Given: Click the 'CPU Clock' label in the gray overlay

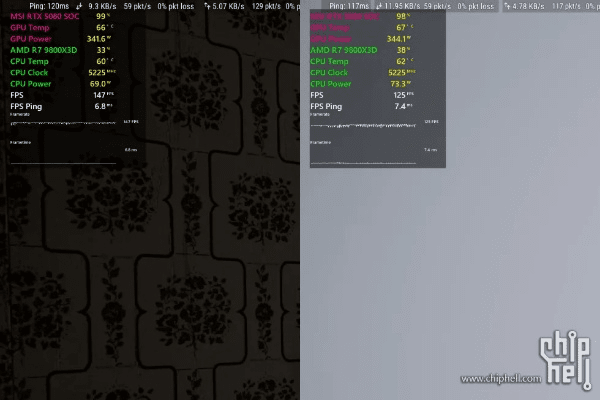Looking at the screenshot, I should [329, 73].
